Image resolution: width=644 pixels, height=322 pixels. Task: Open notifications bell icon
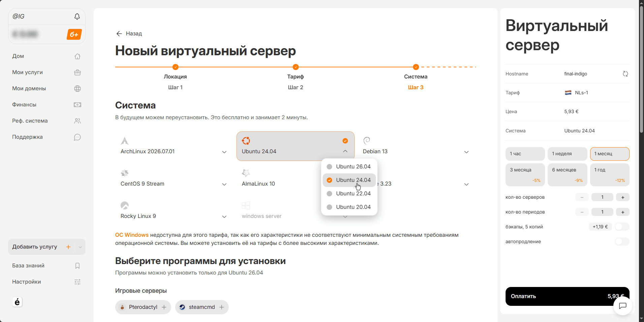click(x=77, y=17)
